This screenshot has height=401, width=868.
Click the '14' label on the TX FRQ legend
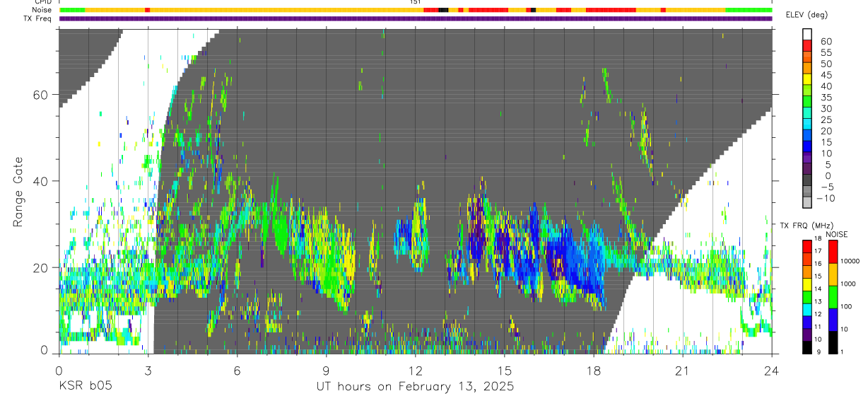[818, 289]
